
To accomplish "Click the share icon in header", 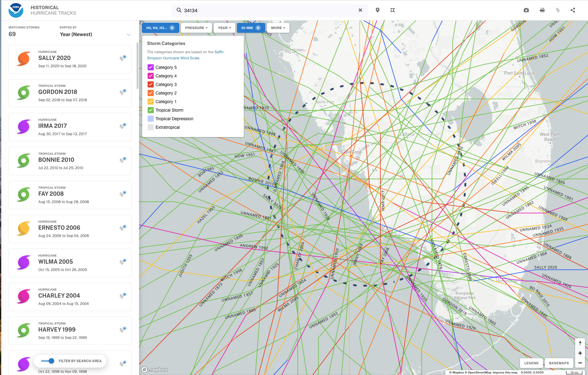I will [x=573, y=10].
